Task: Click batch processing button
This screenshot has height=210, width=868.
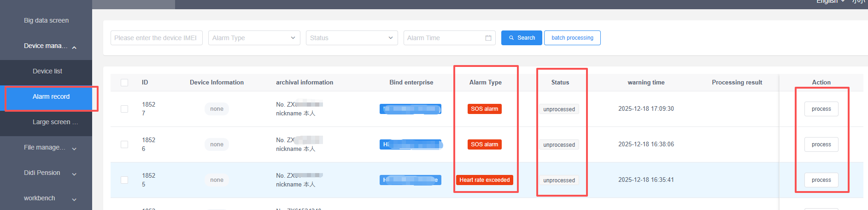Action: (572, 38)
